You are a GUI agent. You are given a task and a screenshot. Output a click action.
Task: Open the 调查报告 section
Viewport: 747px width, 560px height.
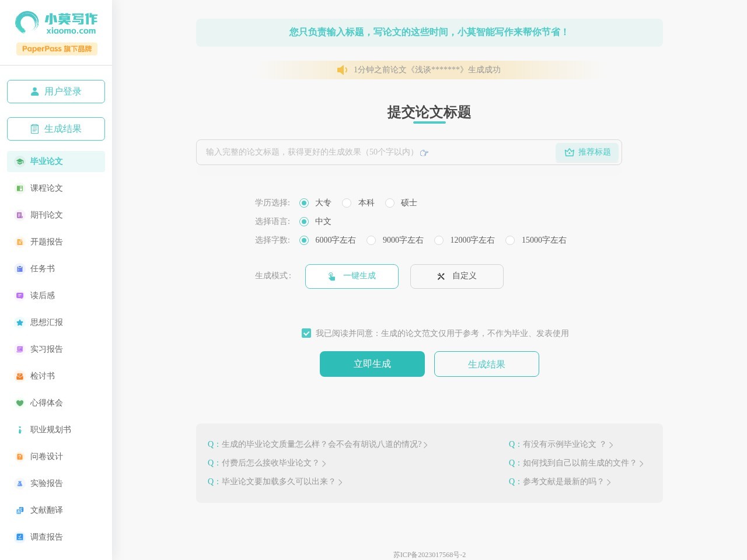(47, 537)
